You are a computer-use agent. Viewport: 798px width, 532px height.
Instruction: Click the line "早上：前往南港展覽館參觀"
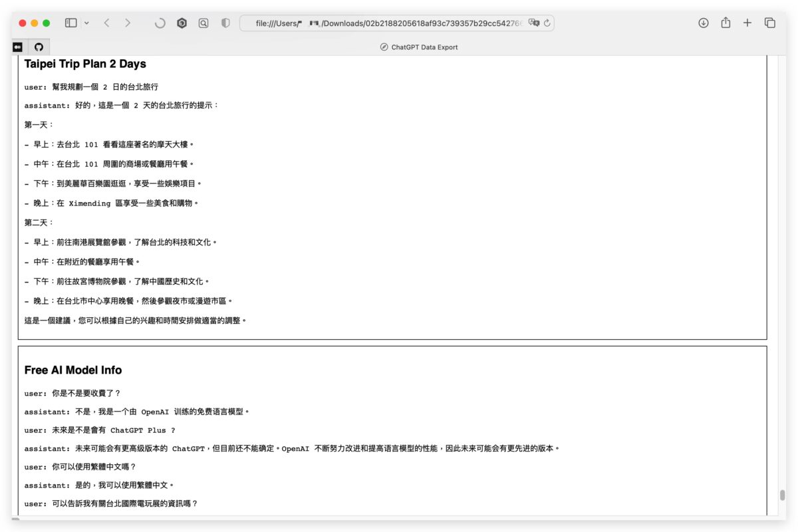click(121, 242)
